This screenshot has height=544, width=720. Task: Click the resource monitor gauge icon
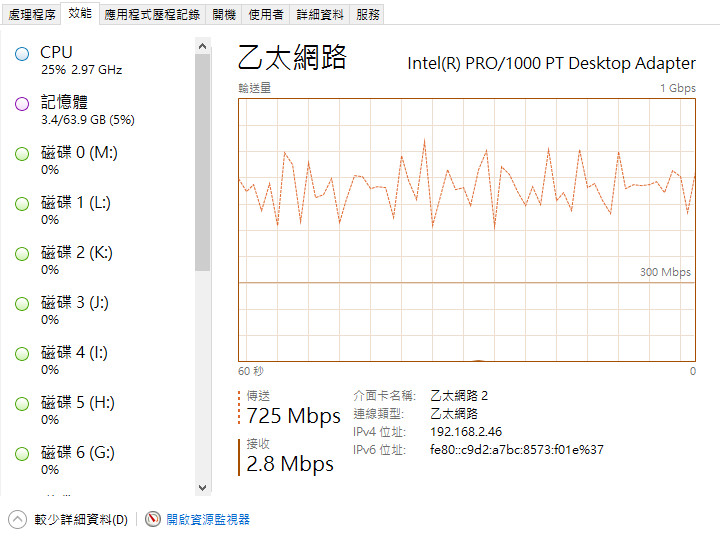[153, 519]
